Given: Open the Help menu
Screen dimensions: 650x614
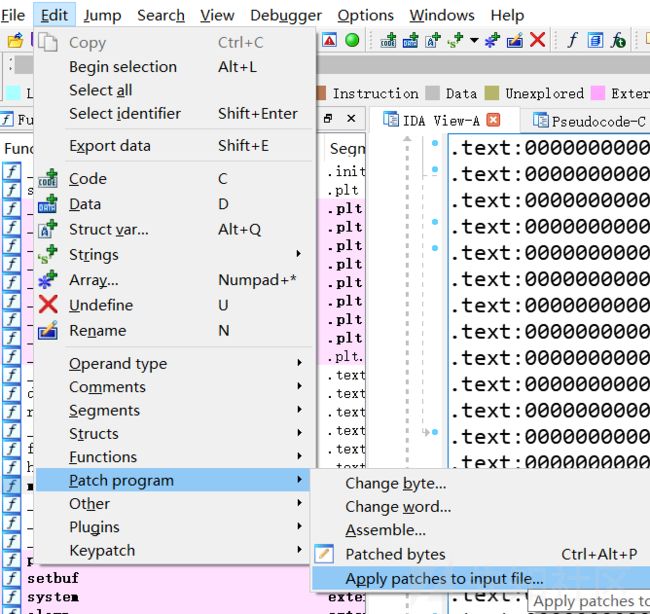Looking at the screenshot, I should 507,15.
